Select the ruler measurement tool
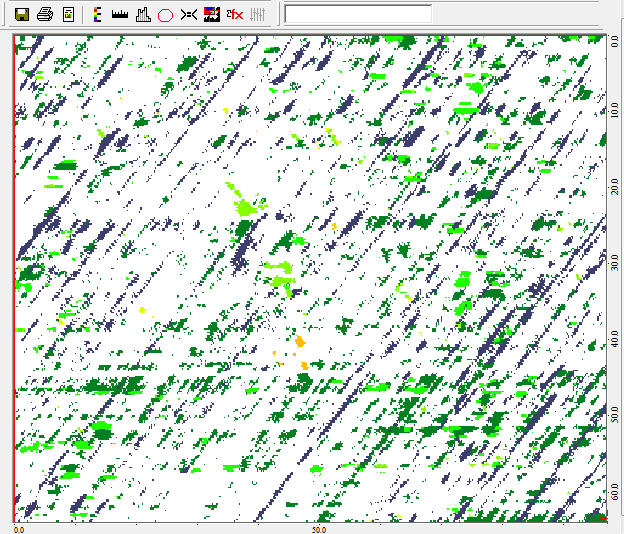The height and width of the screenshot is (534, 624). [x=119, y=15]
